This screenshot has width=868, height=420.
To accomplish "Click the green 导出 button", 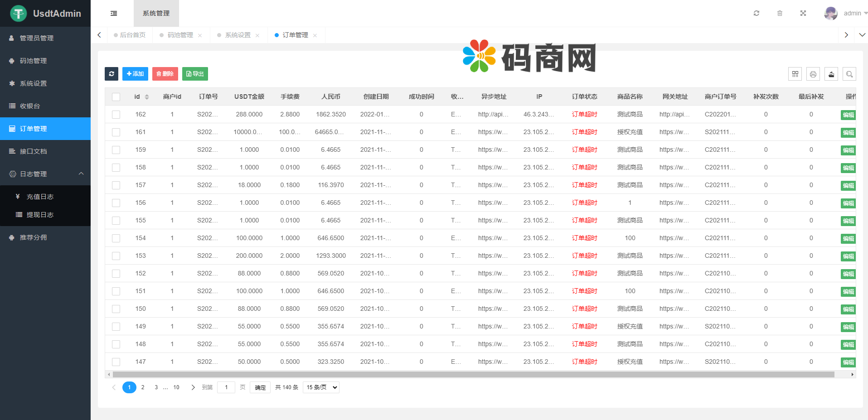I will tap(195, 74).
